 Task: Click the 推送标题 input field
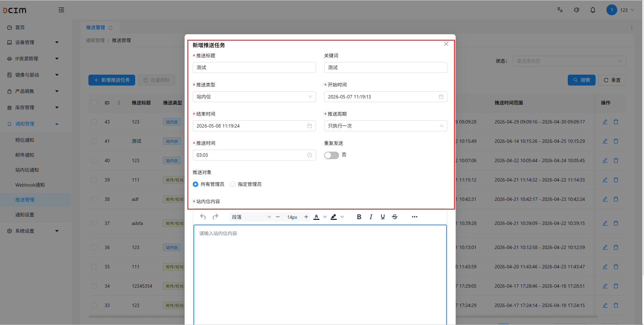click(254, 68)
